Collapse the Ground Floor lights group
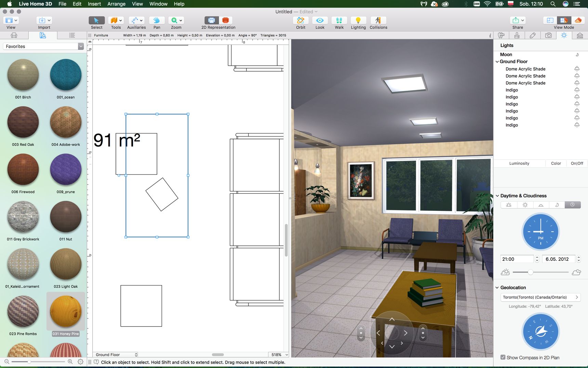 [497, 62]
